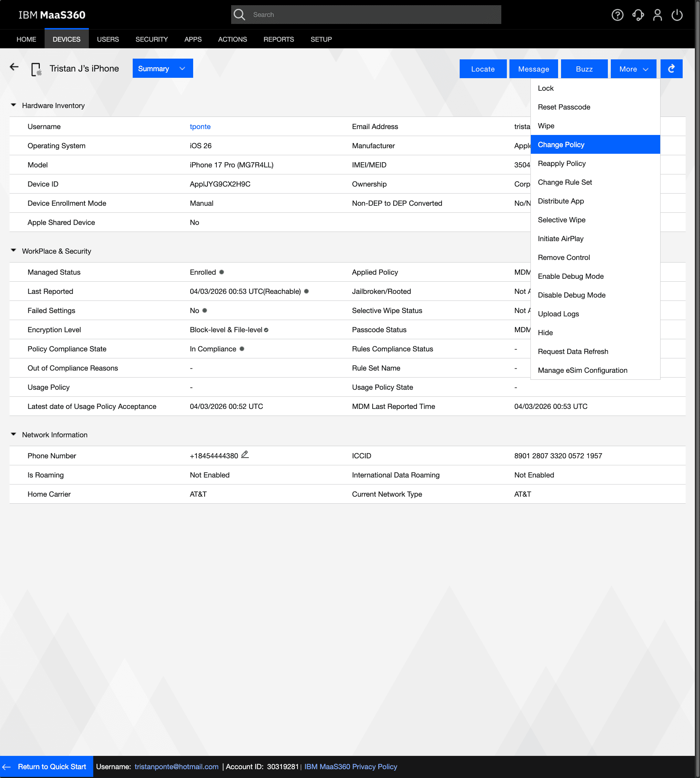Click the +18454444380 phone number
Viewport: 700px width, 778px height.
click(214, 456)
